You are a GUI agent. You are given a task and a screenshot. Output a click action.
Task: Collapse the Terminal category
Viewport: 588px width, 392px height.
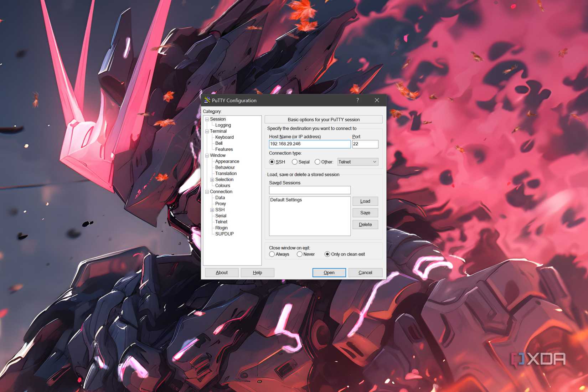(207, 131)
